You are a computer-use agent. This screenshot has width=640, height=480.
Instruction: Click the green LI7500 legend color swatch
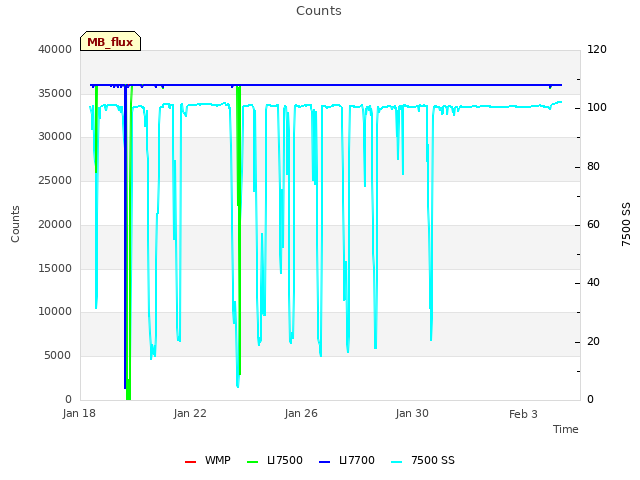click(x=252, y=462)
